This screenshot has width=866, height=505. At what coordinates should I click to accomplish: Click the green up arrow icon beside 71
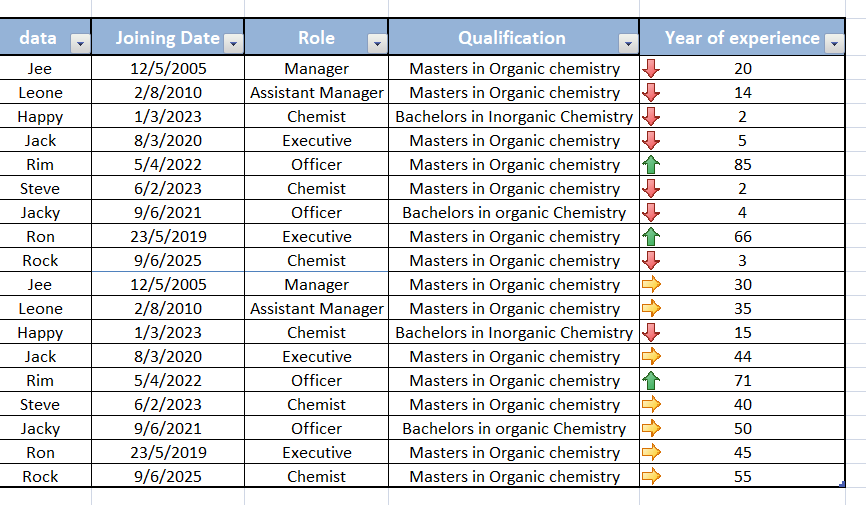651,381
